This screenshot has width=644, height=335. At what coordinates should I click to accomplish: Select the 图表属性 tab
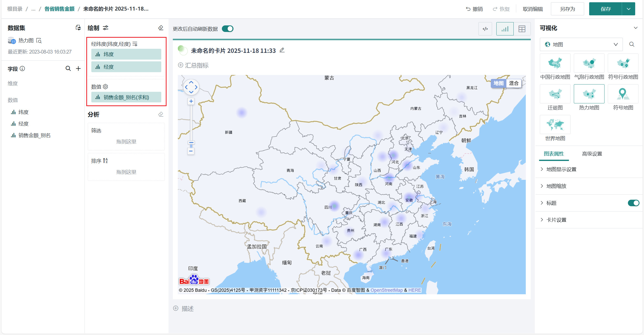[x=554, y=154]
